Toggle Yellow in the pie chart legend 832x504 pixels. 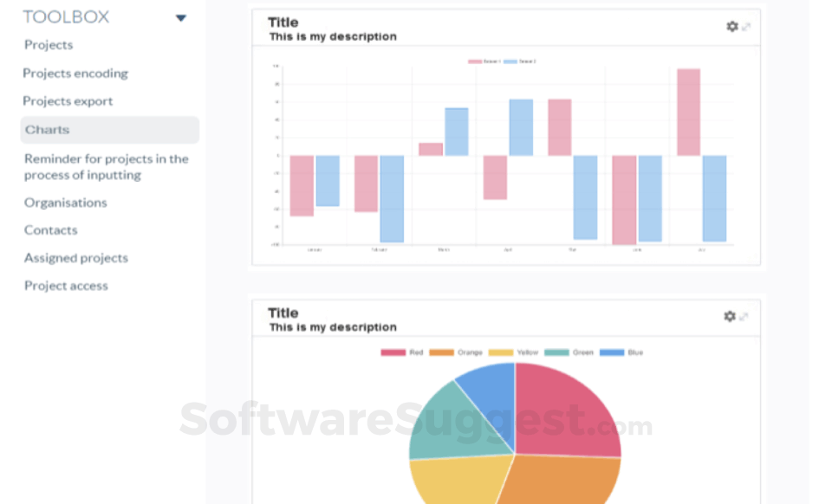[513, 352]
